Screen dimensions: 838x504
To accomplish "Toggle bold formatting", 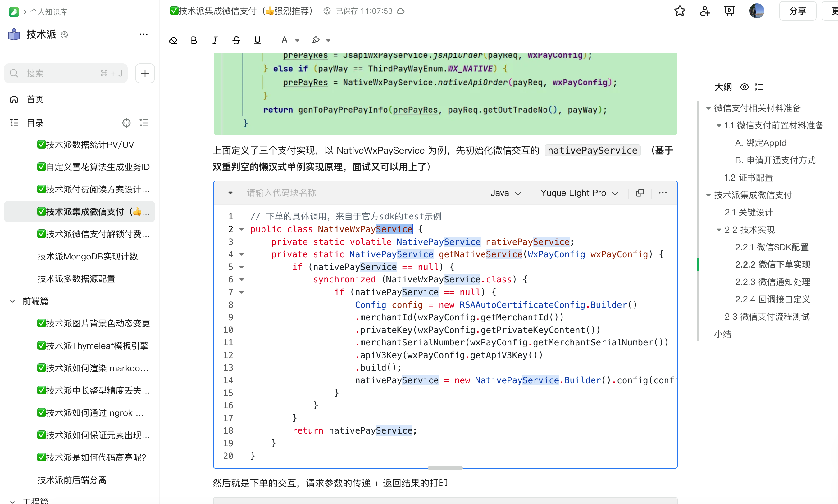I will point(194,40).
